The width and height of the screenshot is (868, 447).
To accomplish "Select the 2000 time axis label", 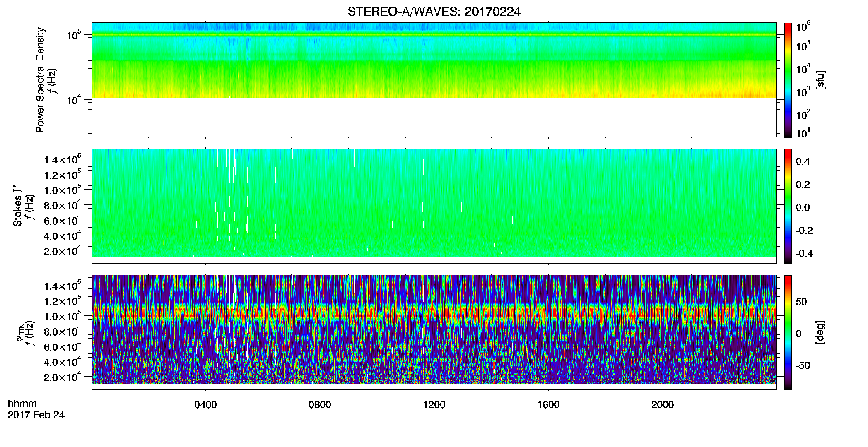I will [x=663, y=405].
